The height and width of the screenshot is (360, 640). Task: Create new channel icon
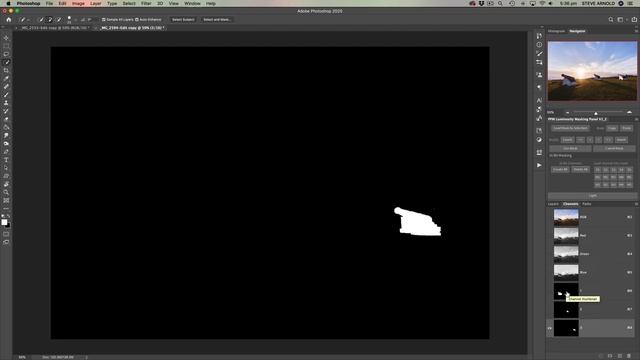620,356
